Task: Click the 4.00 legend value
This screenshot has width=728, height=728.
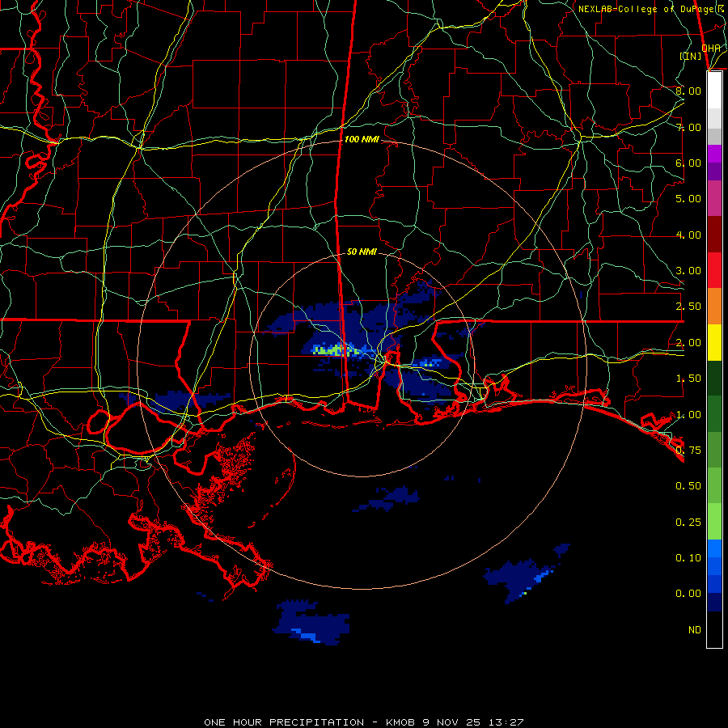Action: coord(688,235)
